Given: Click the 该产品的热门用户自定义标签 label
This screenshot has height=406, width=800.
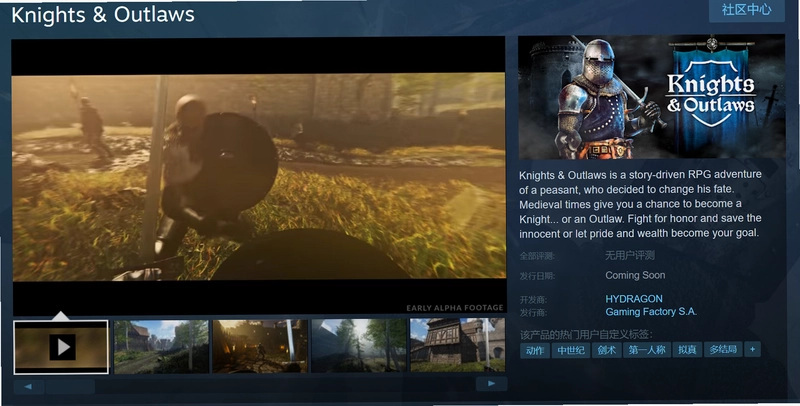Looking at the screenshot, I should [586, 335].
